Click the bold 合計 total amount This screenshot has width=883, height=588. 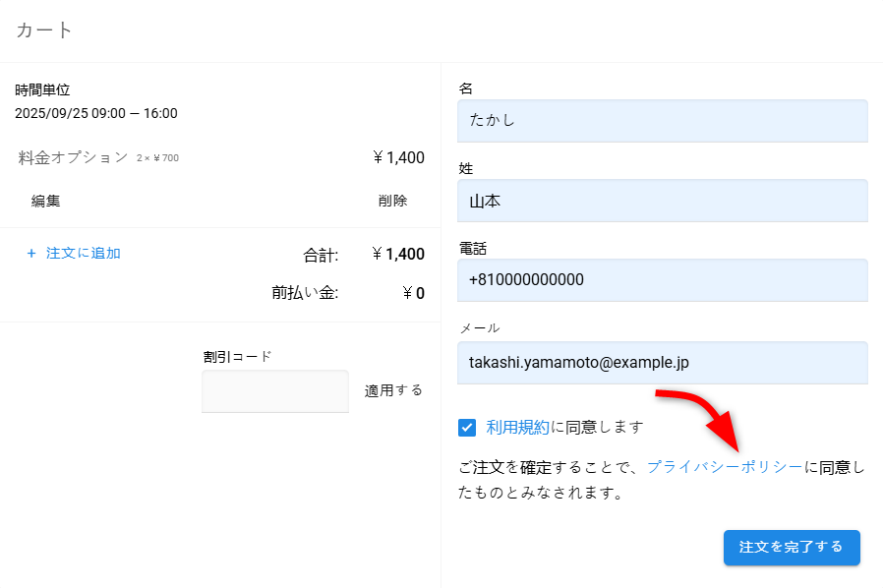(398, 255)
